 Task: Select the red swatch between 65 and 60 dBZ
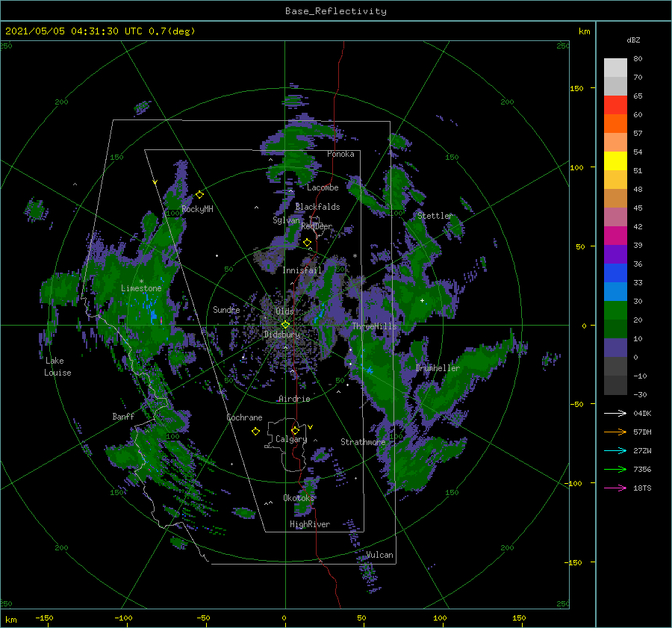(615, 105)
